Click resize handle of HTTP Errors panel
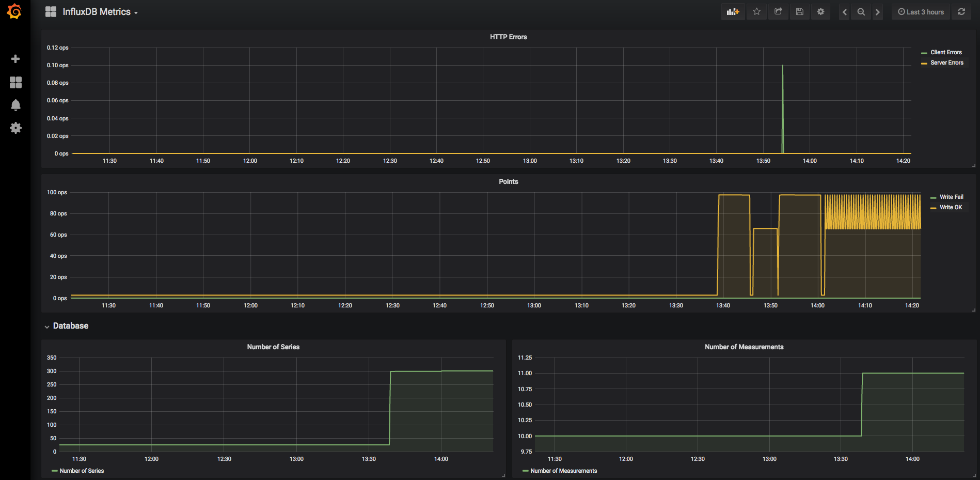Viewport: 980px width, 480px height. (x=974, y=165)
